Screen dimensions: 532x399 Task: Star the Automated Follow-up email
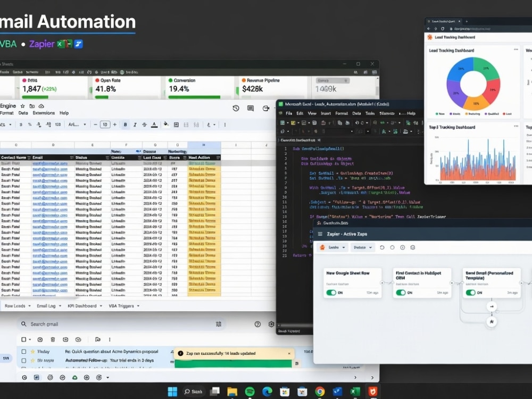(33, 360)
